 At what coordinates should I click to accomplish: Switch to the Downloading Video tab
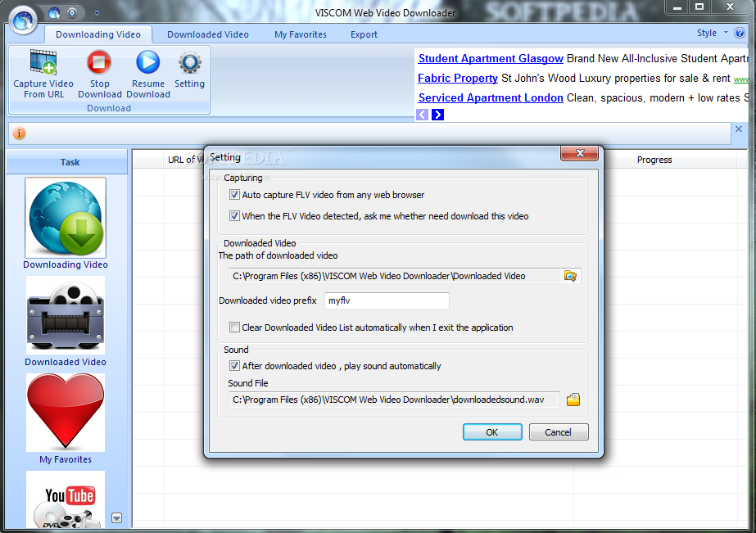point(98,34)
